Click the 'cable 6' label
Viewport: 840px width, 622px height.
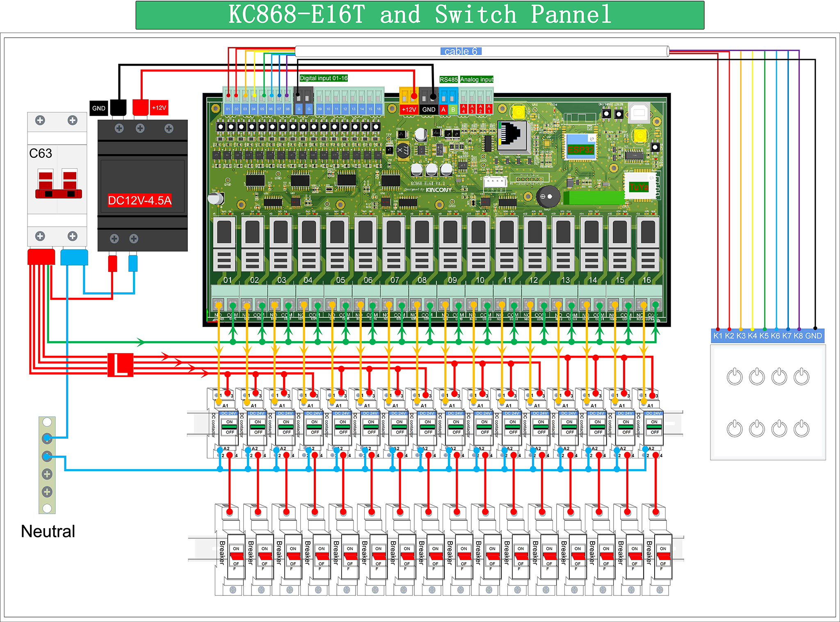tap(461, 51)
